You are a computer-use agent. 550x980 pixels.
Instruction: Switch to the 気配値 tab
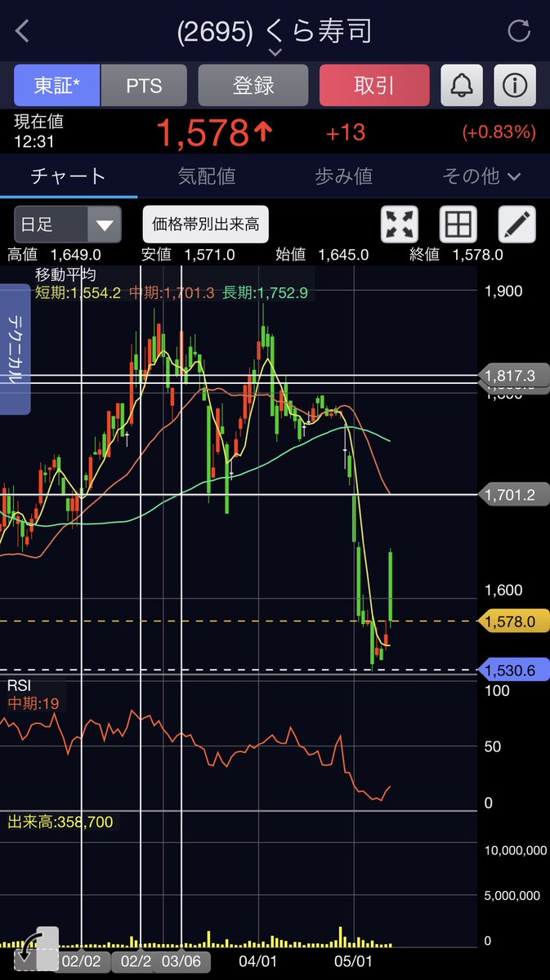pyautogui.click(x=207, y=176)
